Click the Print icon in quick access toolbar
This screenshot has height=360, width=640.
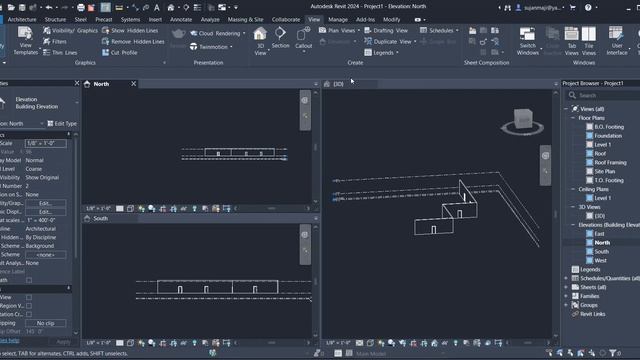(81, 7)
